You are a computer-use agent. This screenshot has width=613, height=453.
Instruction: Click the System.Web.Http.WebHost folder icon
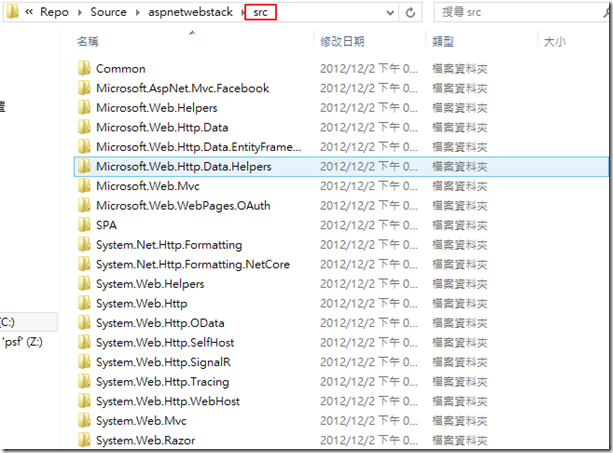84,401
